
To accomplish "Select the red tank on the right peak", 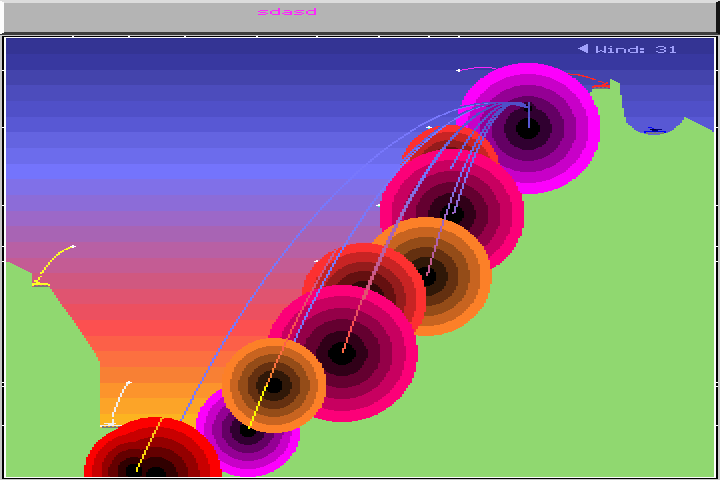I will coord(601,85).
